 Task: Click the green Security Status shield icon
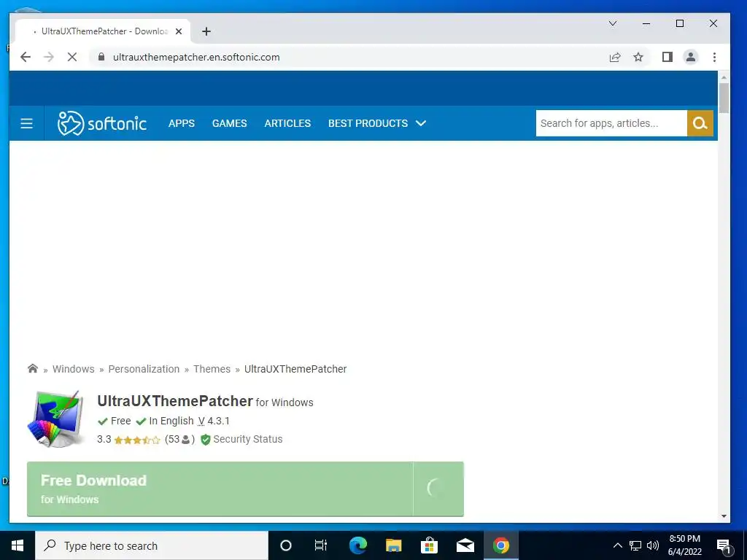pos(205,440)
